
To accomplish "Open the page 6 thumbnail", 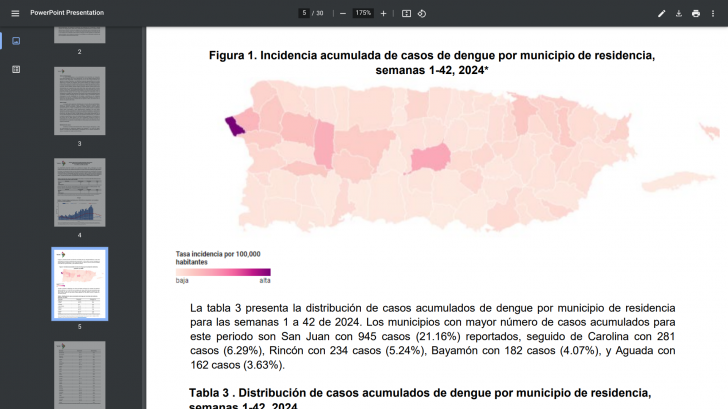I will click(x=79, y=375).
